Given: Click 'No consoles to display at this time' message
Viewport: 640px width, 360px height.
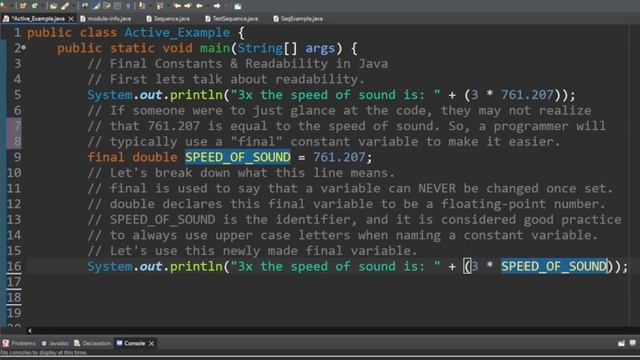Looking at the screenshot, I should [44, 352].
